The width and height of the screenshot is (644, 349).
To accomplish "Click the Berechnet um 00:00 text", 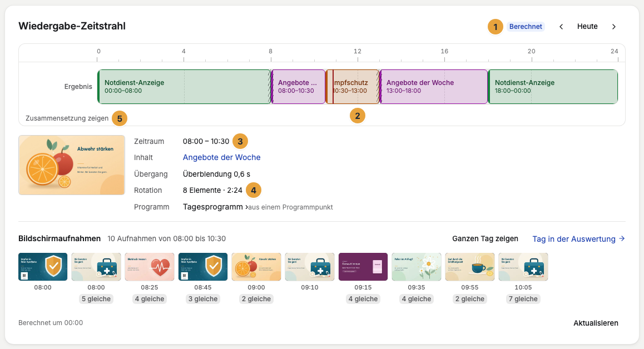I will [x=51, y=323].
